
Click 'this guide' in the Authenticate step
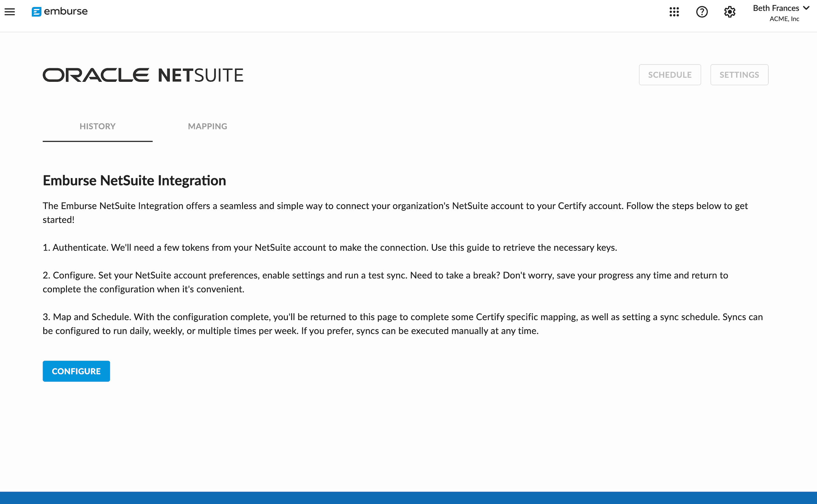pos(469,248)
